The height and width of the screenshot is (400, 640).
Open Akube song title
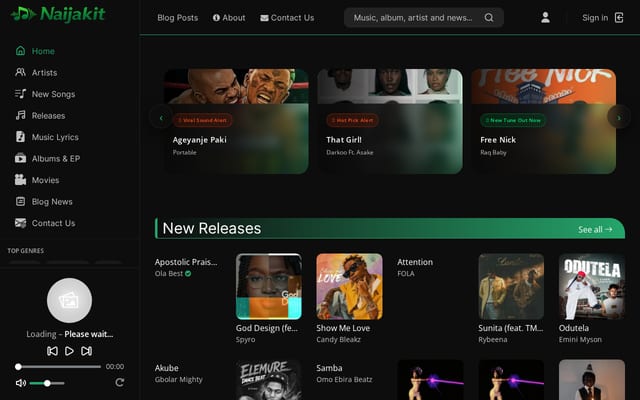pos(167,368)
